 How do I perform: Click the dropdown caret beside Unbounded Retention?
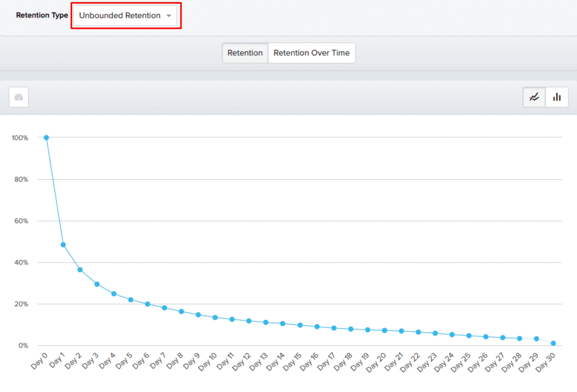click(169, 16)
